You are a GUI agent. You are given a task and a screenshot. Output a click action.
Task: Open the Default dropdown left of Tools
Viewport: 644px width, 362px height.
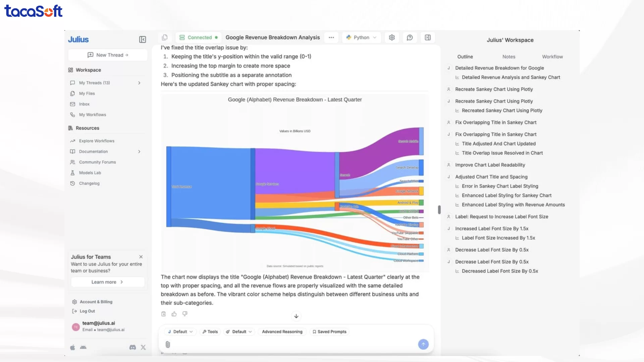point(180,332)
